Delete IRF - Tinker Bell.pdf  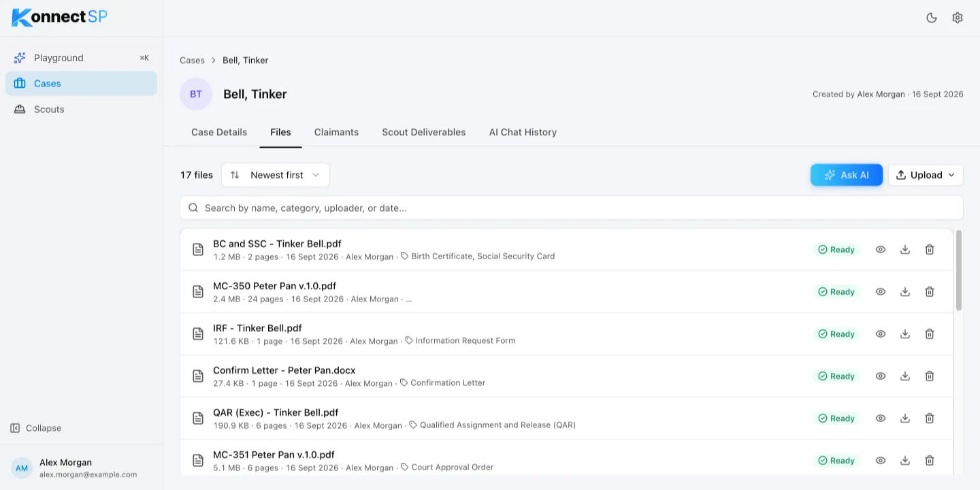click(x=930, y=334)
